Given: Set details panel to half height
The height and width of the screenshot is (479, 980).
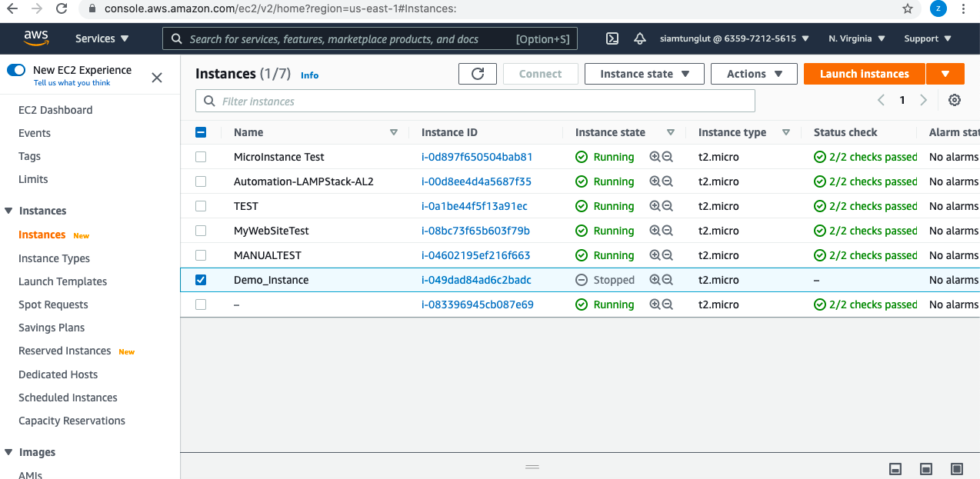Looking at the screenshot, I should (926, 469).
